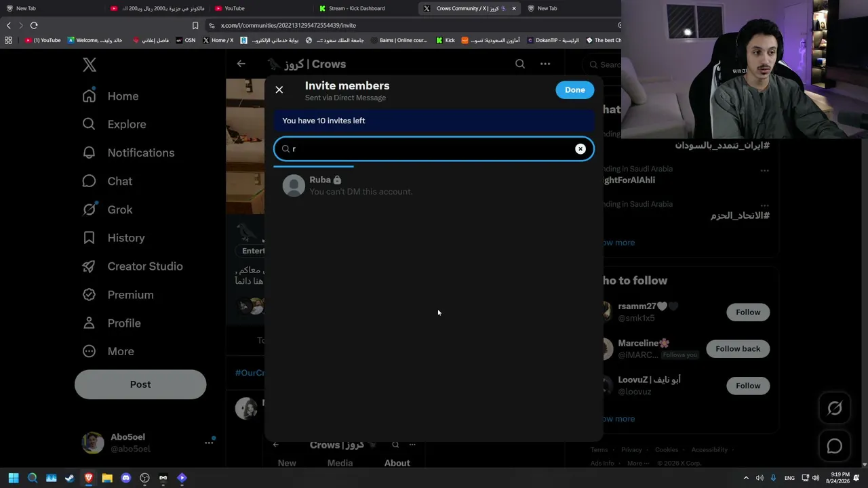868x488 pixels.
Task: Search within the Crows community header
Action: 520,64
